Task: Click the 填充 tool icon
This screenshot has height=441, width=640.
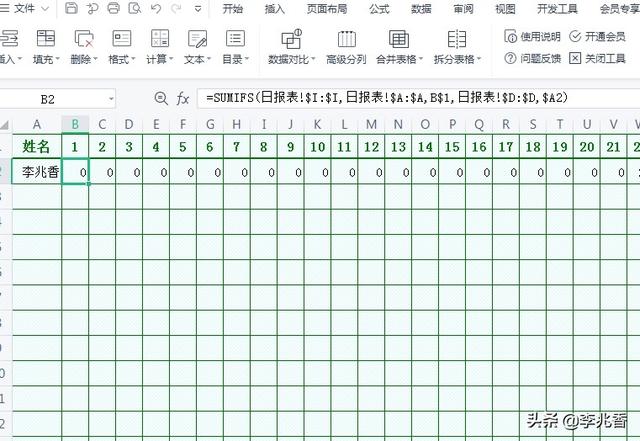Action: point(46,38)
